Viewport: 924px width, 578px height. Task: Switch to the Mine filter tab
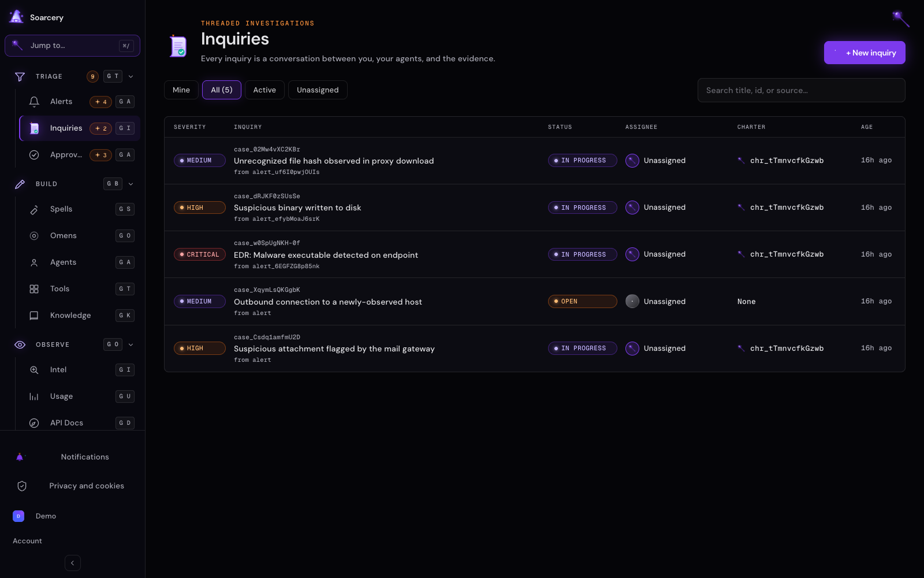pos(181,90)
